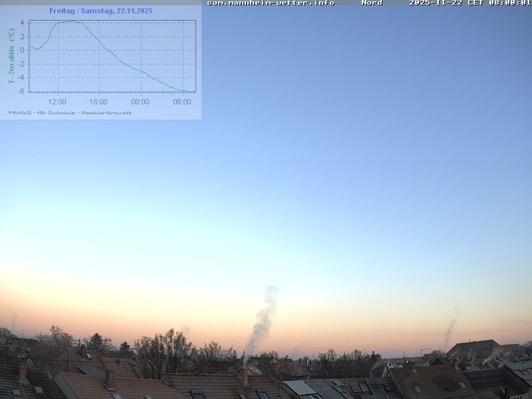This screenshot has height=399, width=532.
Task: Click the 00:00 x-axis label
Action: 140,102
